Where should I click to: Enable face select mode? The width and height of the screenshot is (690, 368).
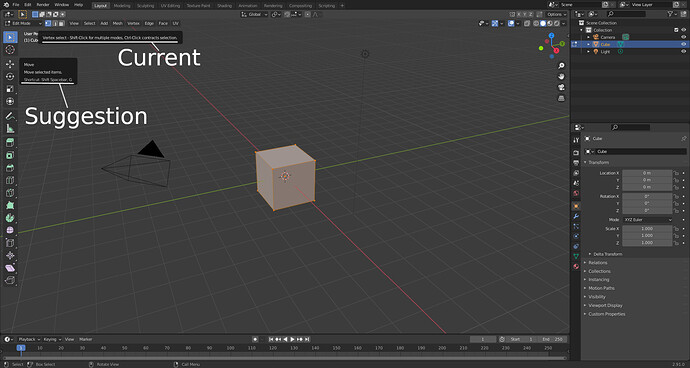62,23
